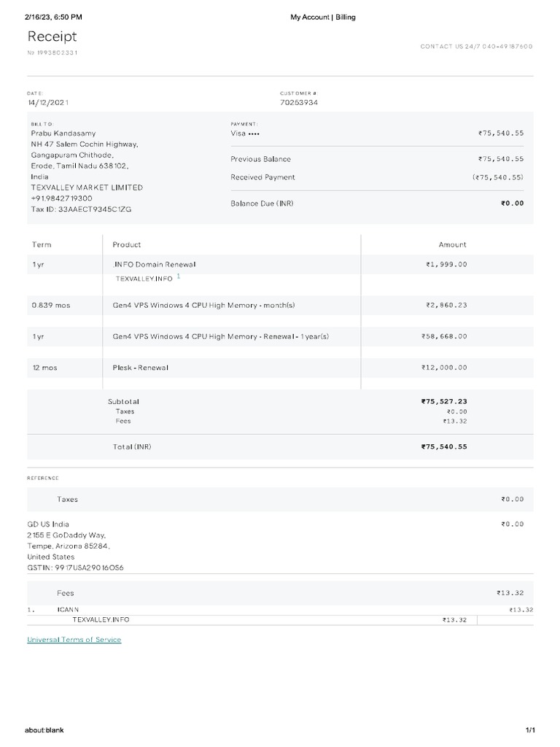Image resolution: width=560 pixels, height=747 pixels.
Task: Click the Term column header
Action: tap(42, 244)
